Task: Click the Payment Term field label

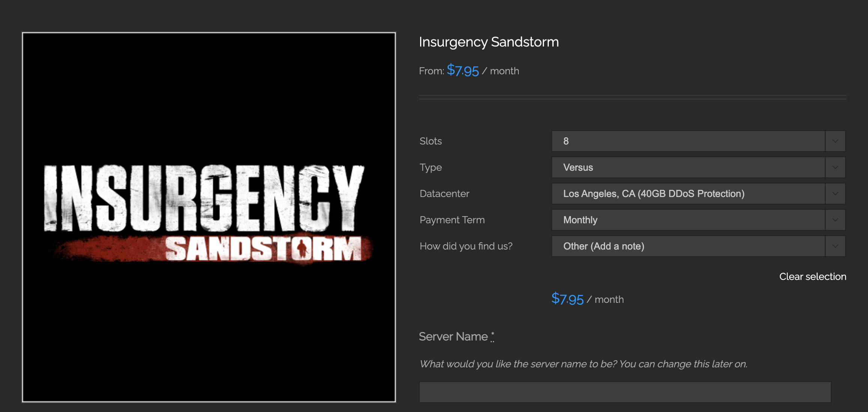Action: click(x=452, y=220)
